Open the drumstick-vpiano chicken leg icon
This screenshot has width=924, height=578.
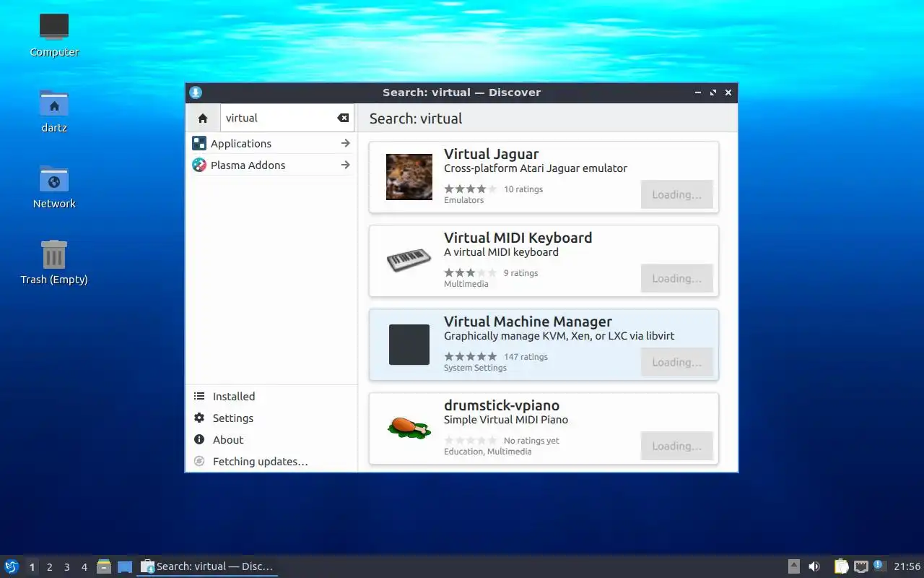409,427
